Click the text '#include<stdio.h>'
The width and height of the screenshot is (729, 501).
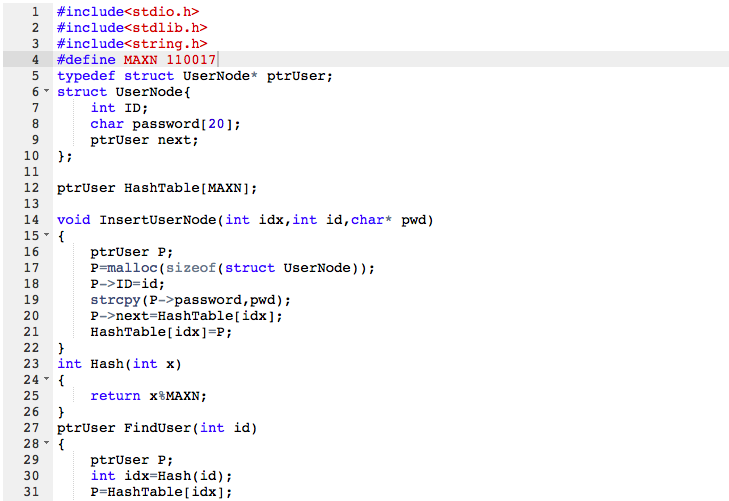[128, 12]
